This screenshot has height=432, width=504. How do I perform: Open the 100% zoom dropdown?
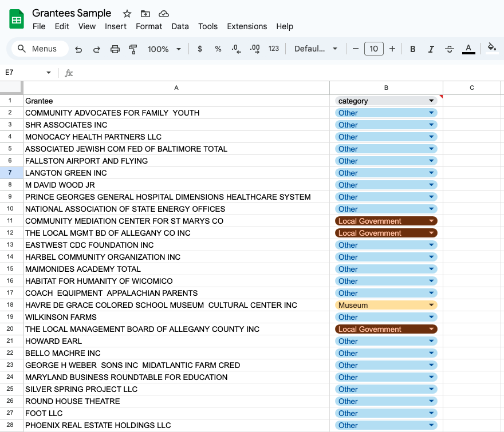[x=164, y=49]
